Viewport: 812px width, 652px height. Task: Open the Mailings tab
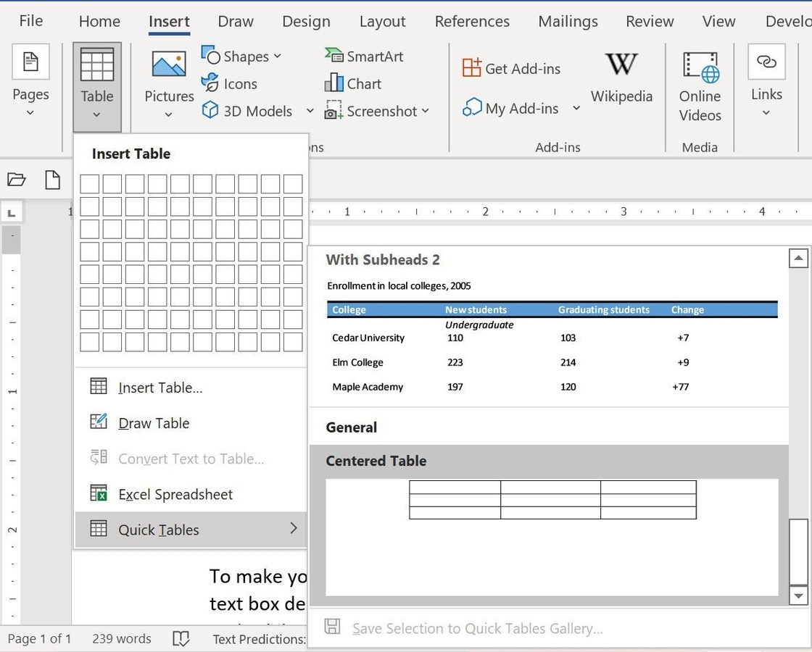568,21
